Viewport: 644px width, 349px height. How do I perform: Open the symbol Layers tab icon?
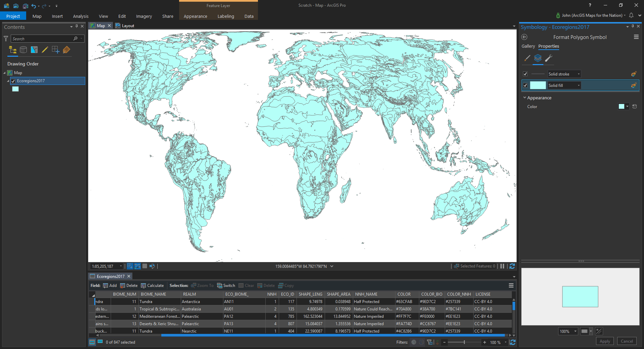point(538,58)
